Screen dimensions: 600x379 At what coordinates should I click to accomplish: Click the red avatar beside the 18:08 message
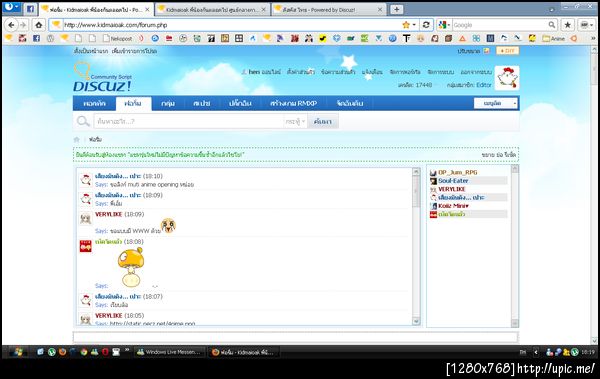click(86, 246)
